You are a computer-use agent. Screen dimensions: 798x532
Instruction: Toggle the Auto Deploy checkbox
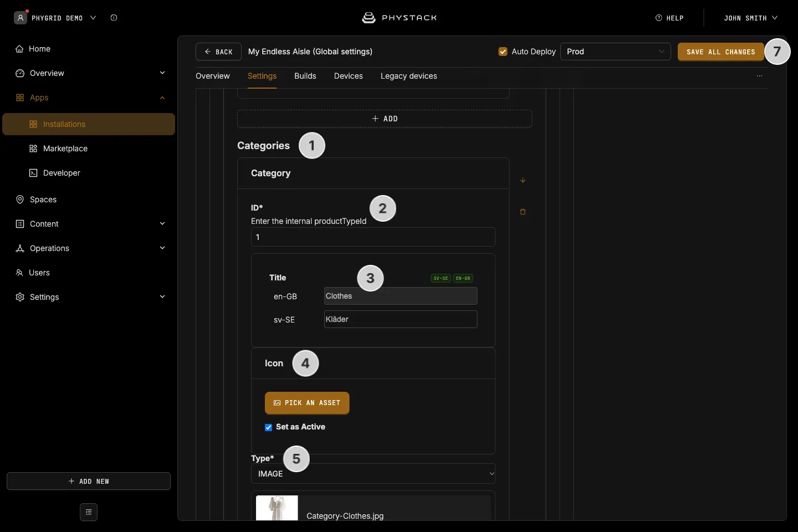pos(503,52)
